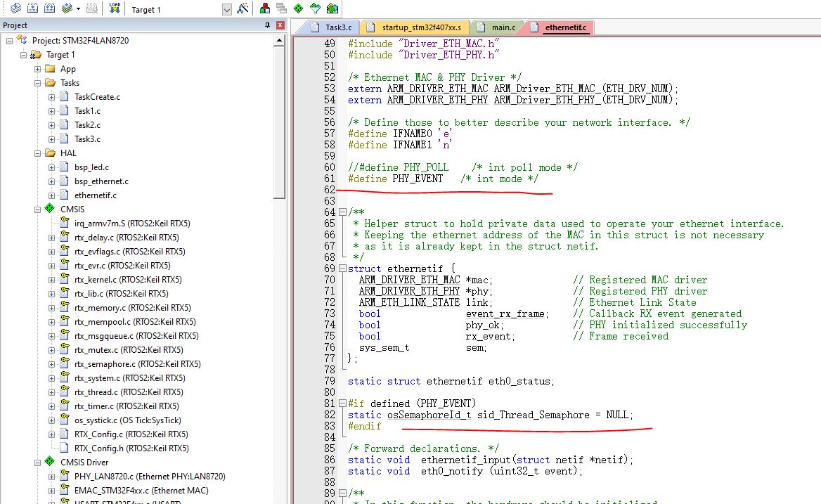This screenshot has height=504, width=821.
Task: Select Task3.c in the project tree
Action: [x=87, y=139]
